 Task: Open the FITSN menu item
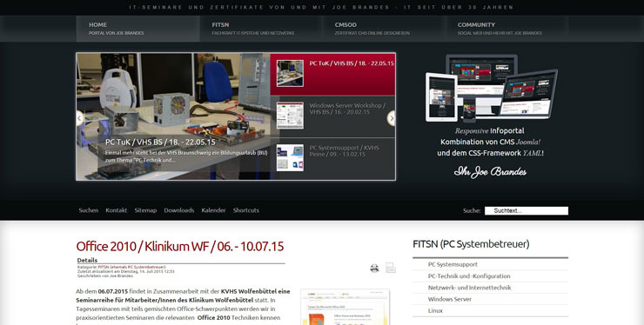pyautogui.click(x=261, y=29)
